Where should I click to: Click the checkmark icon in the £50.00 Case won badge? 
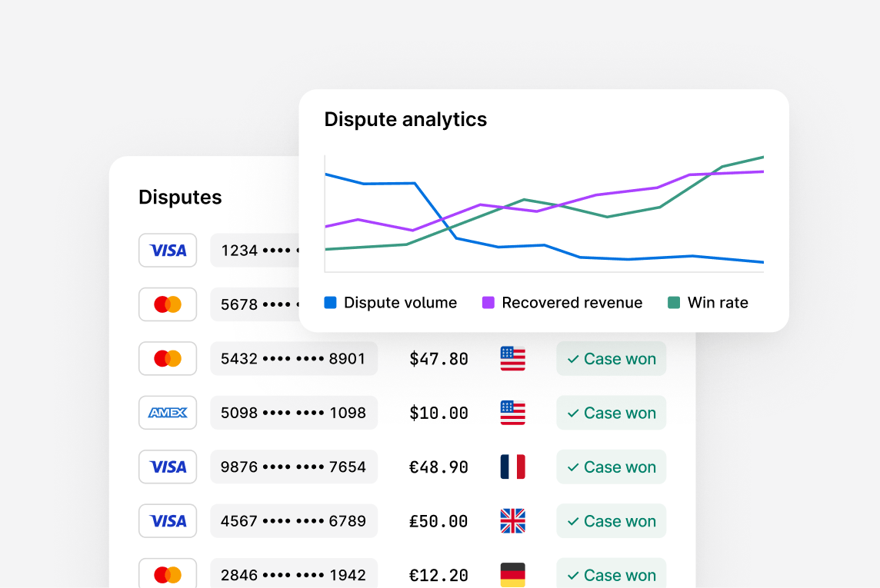click(571, 520)
